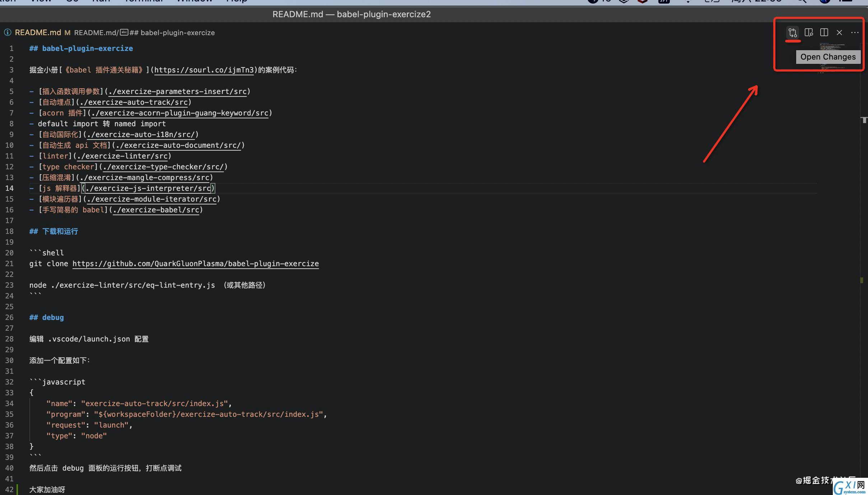Screen dimensions: 868x495
Task: Open the ./exercize-auto-i18n/src/ link
Action: point(141,135)
